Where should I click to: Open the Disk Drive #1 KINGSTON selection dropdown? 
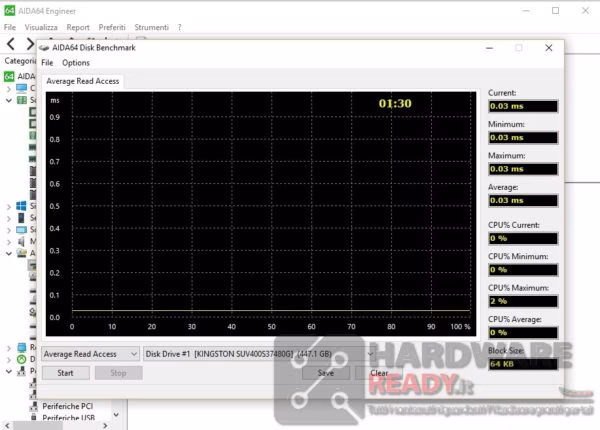259,354
